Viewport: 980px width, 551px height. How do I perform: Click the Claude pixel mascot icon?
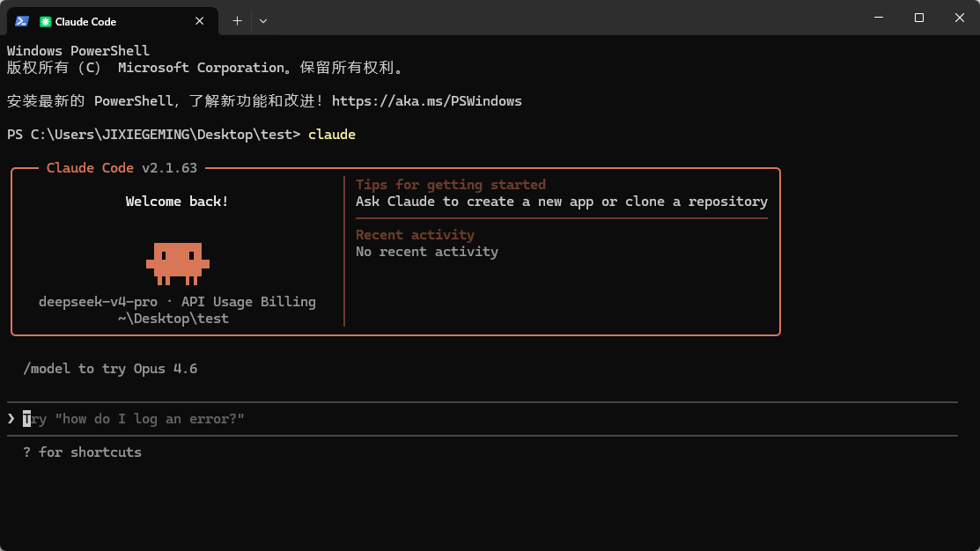tap(178, 264)
